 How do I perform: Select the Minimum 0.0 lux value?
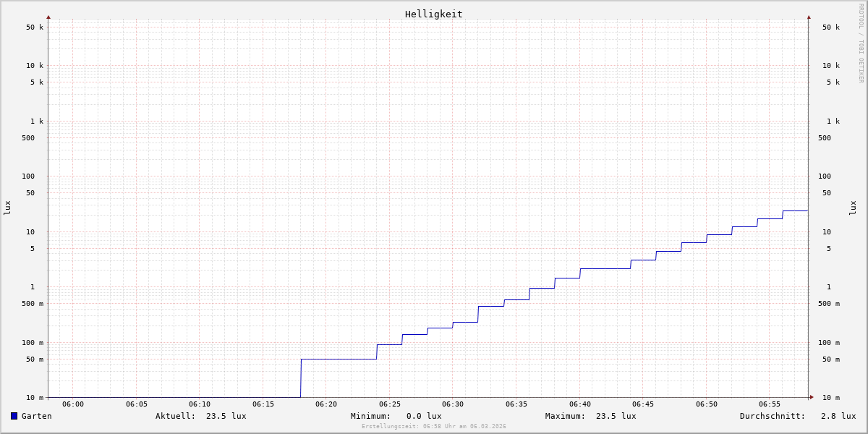coord(423,416)
